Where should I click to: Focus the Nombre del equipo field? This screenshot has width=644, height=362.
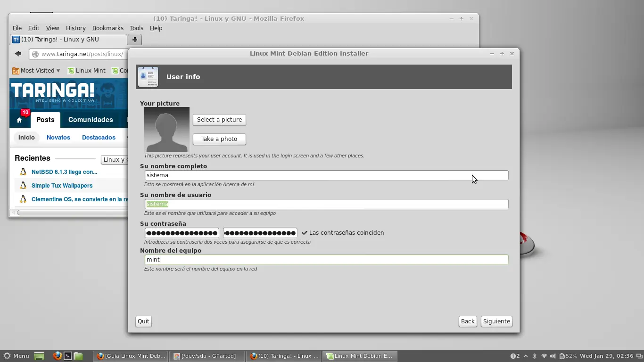click(326, 260)
